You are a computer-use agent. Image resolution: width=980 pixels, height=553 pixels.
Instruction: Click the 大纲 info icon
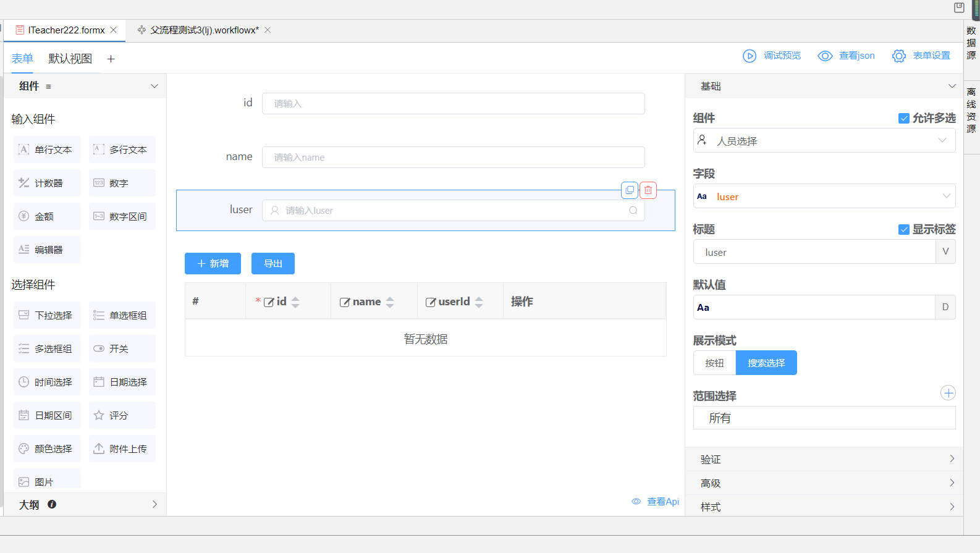click(x=52, y=504)
